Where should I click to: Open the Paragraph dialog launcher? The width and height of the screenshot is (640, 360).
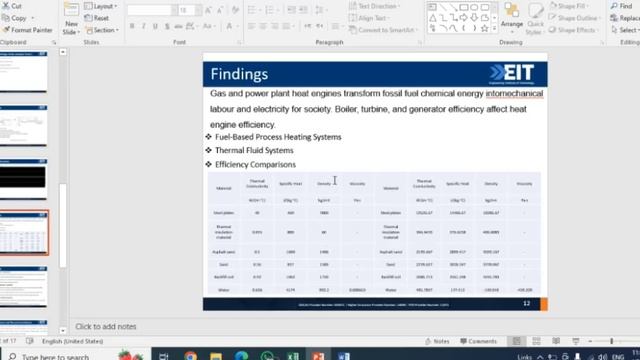coord(420,42)
